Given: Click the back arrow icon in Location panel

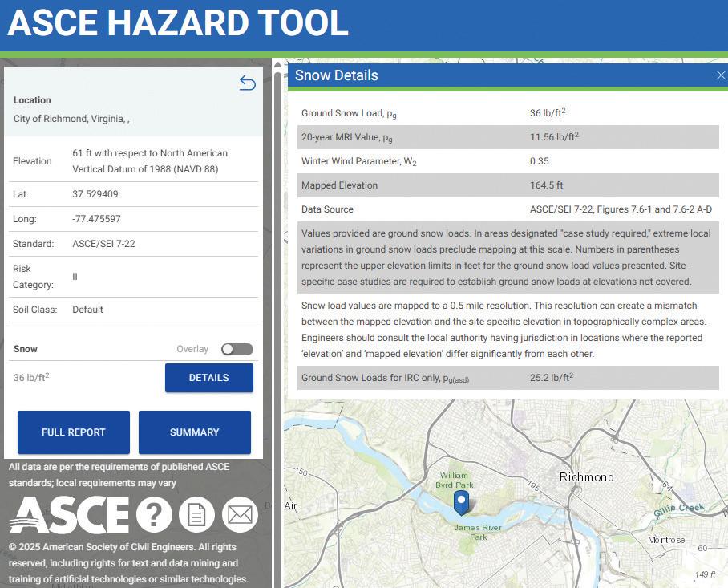Looking at the screenshot, I should [248, 83].
